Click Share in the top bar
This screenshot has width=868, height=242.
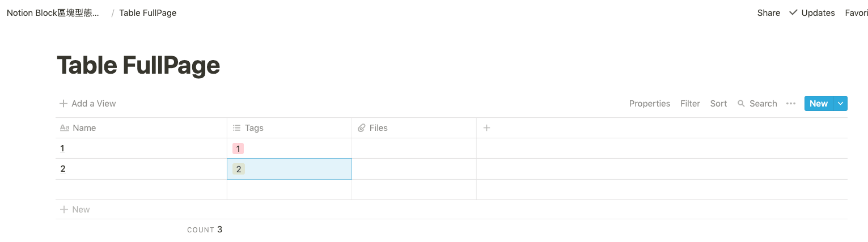[769, 12]
